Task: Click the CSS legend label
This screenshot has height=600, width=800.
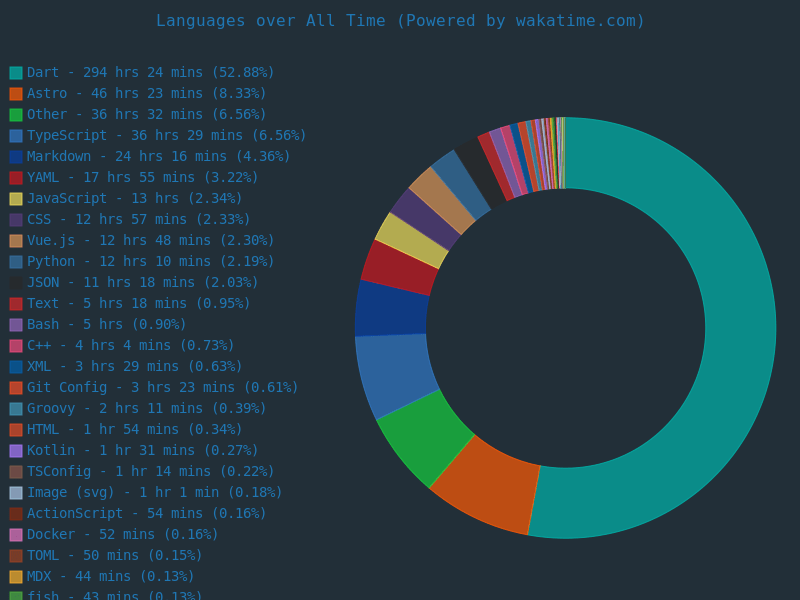Action: click(x=138, y=220)
